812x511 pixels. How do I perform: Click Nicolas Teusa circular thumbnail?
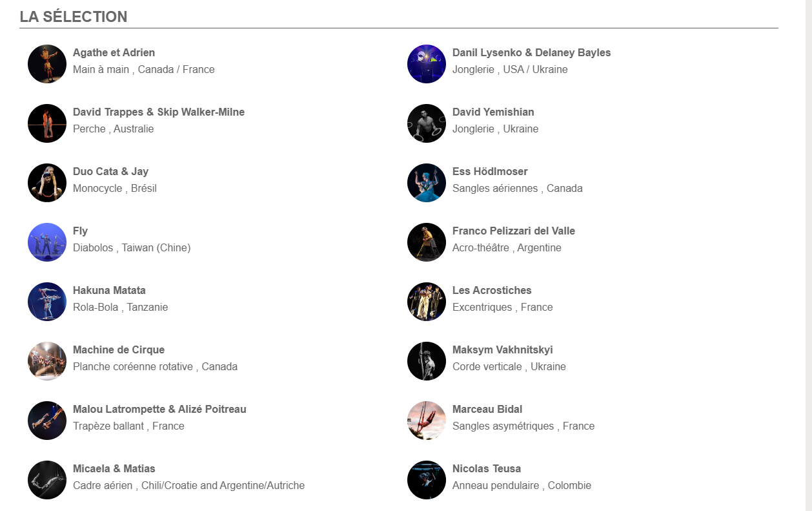pyautogui.click(x=427, y=480)
